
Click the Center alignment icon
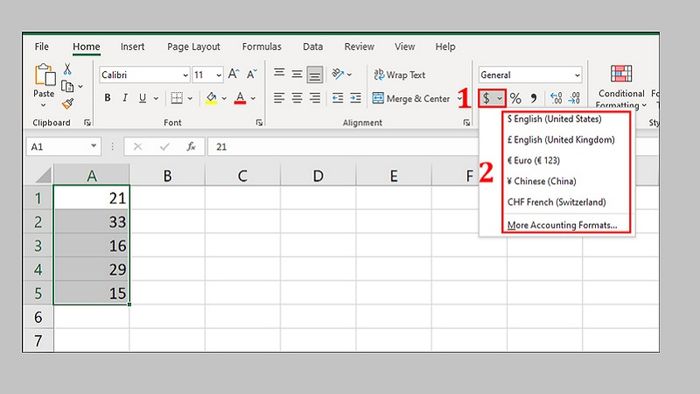297,98
